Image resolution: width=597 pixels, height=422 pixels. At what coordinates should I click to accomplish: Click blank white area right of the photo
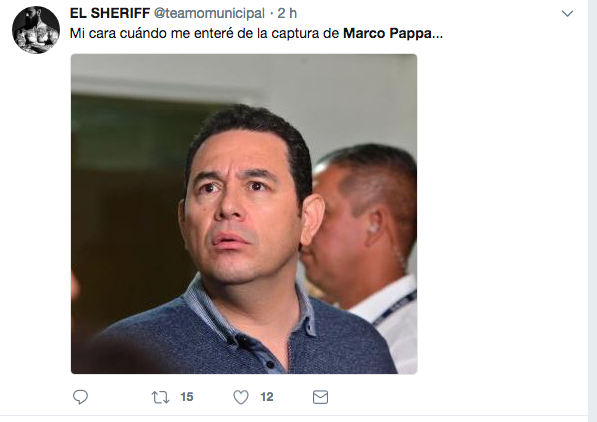click(x=503, y=213)
